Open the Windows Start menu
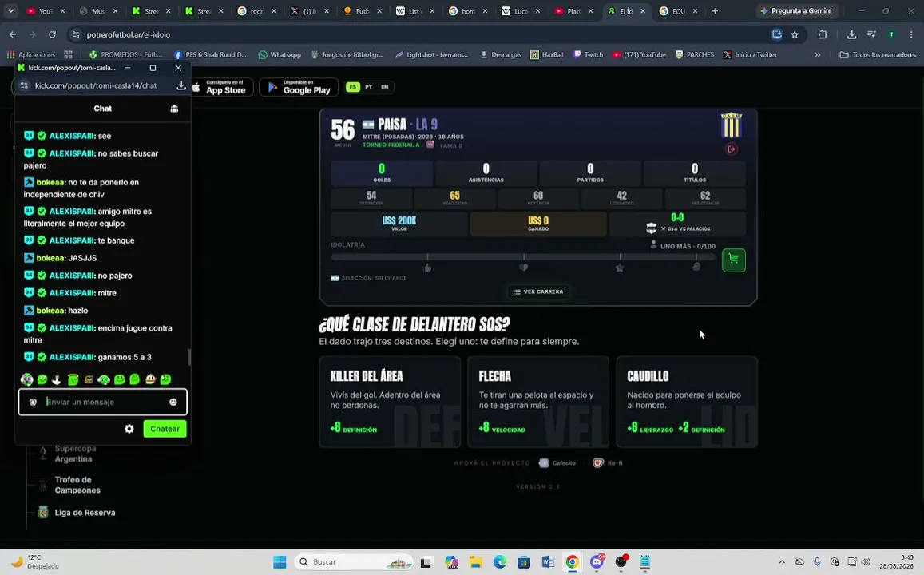Screen dimensions: 924x575 click(280, 562)
